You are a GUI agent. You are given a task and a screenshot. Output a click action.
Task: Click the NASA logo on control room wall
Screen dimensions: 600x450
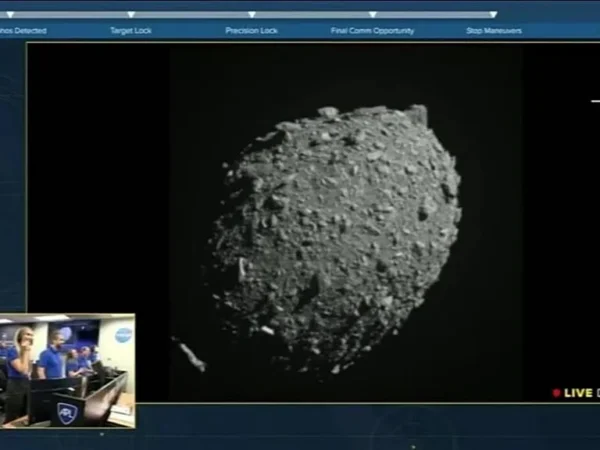pyautogui.click(x=123, y=335)
